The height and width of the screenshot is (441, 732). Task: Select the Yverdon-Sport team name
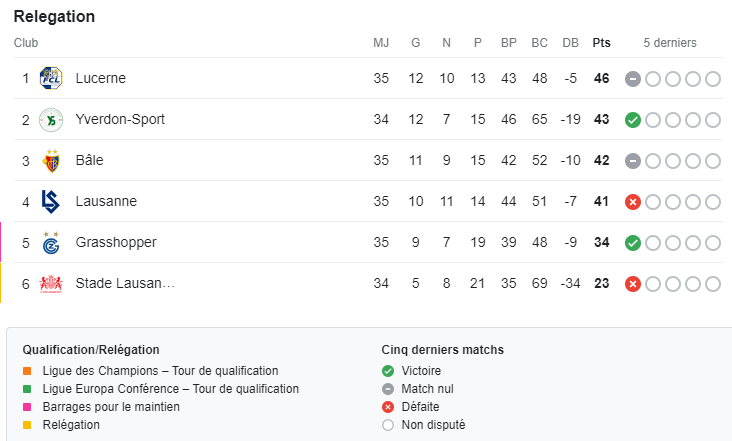pos(120,120)
